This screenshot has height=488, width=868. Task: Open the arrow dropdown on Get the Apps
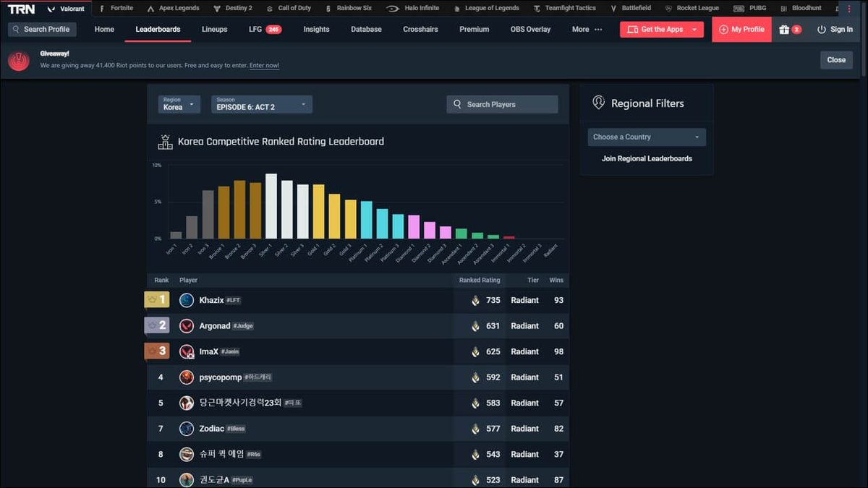(x=694, y=30)
